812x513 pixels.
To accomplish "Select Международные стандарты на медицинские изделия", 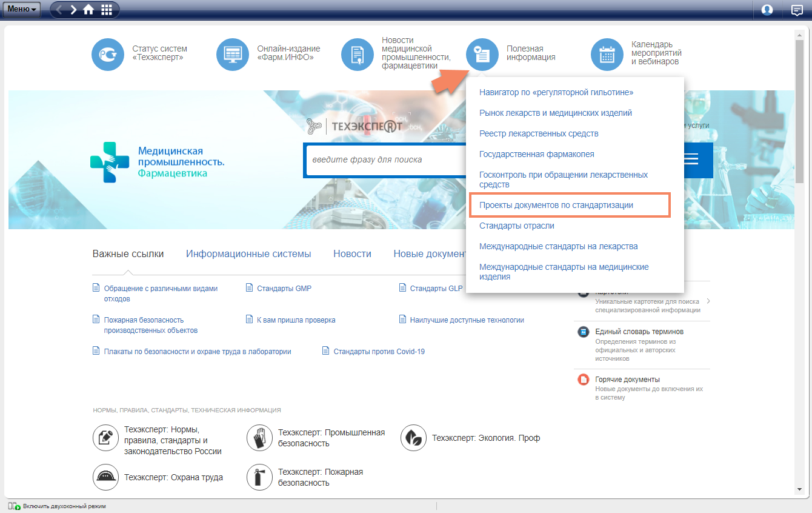I will coord(564,272).
